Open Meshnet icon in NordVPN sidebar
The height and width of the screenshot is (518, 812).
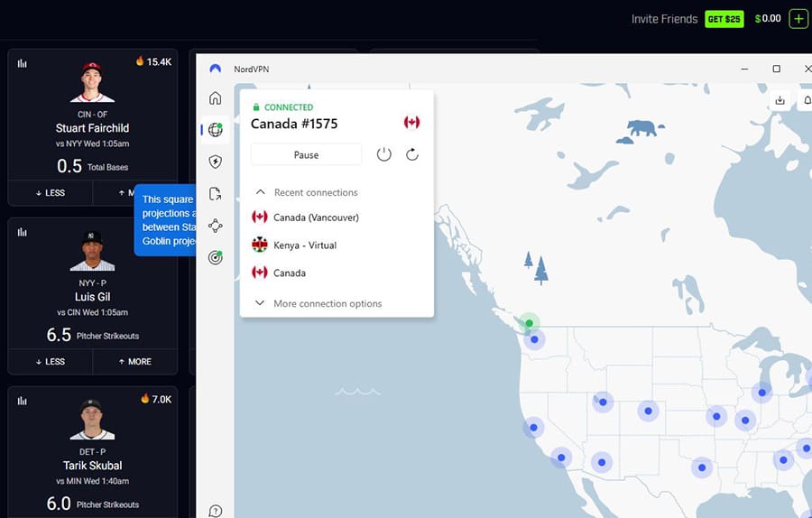(x=216, y=226)
